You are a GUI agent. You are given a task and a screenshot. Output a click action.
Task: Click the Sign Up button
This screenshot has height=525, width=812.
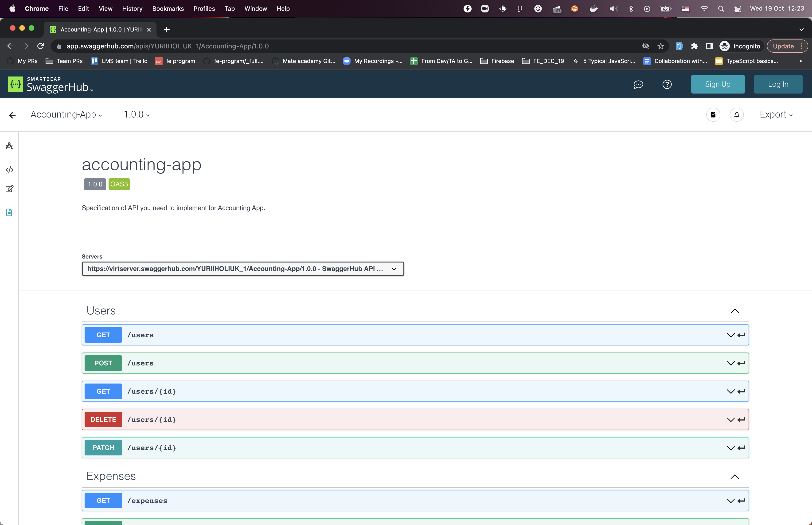click(717, 84)
